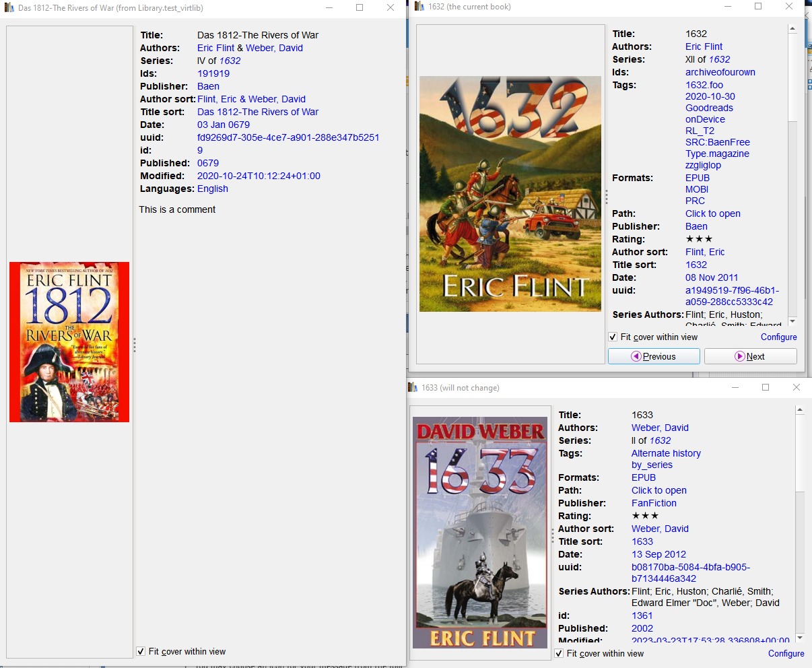This screenshot has width=812, height=668.
Task: Click tag Alternate history
Action: [666, 453]
